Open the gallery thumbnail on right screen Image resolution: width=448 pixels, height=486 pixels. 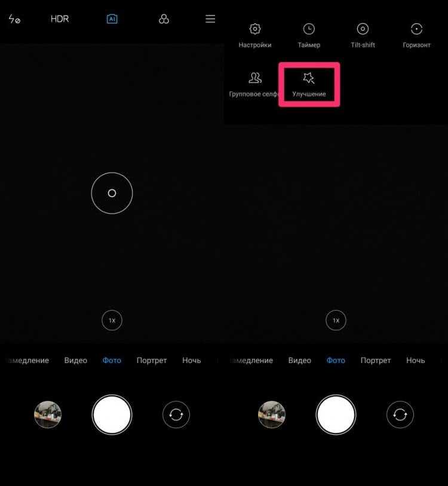pos(272,415)
